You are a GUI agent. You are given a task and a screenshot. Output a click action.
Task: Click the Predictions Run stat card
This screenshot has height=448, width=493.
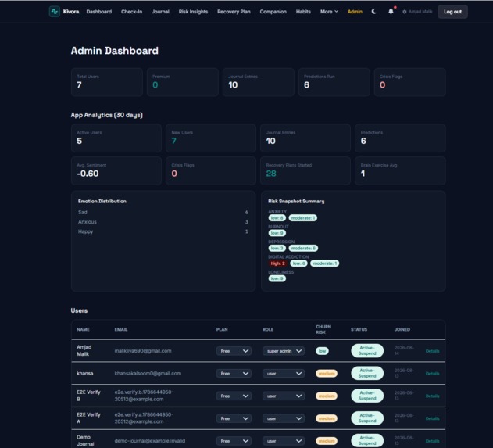(x=334, y=82)
